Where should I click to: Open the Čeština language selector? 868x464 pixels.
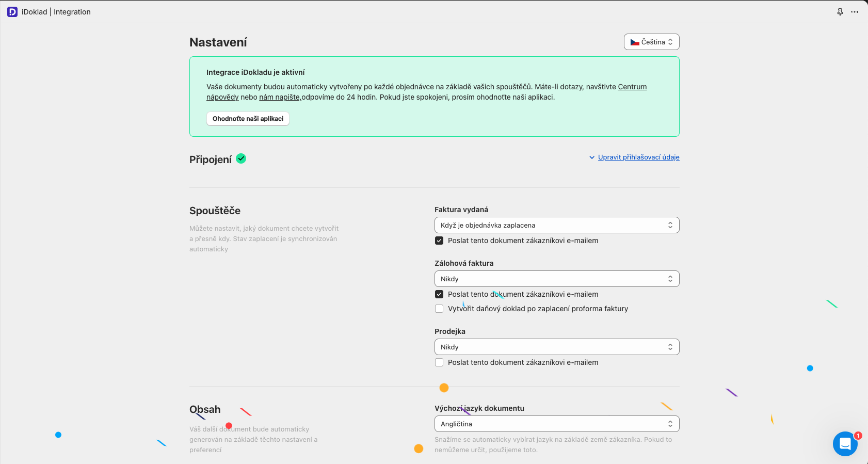[651, 42]
